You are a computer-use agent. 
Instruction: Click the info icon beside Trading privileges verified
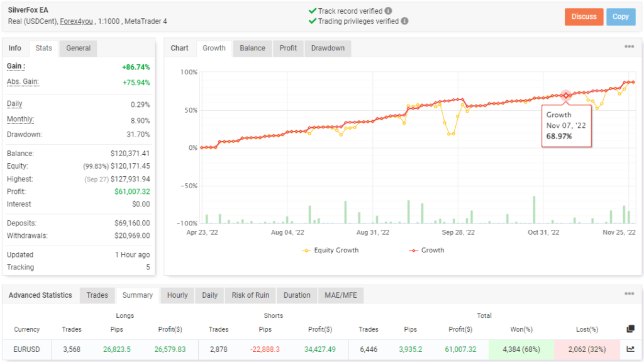point(404,21)
